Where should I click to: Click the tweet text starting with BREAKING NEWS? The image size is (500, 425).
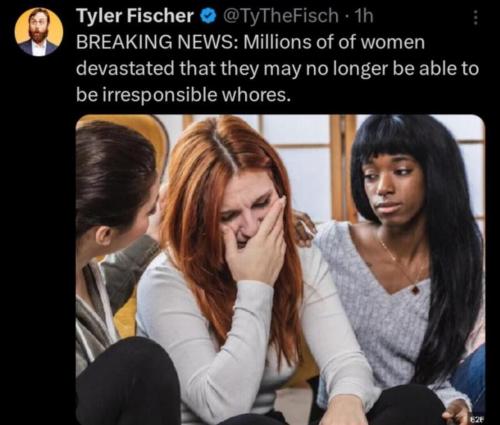(277, 69)
